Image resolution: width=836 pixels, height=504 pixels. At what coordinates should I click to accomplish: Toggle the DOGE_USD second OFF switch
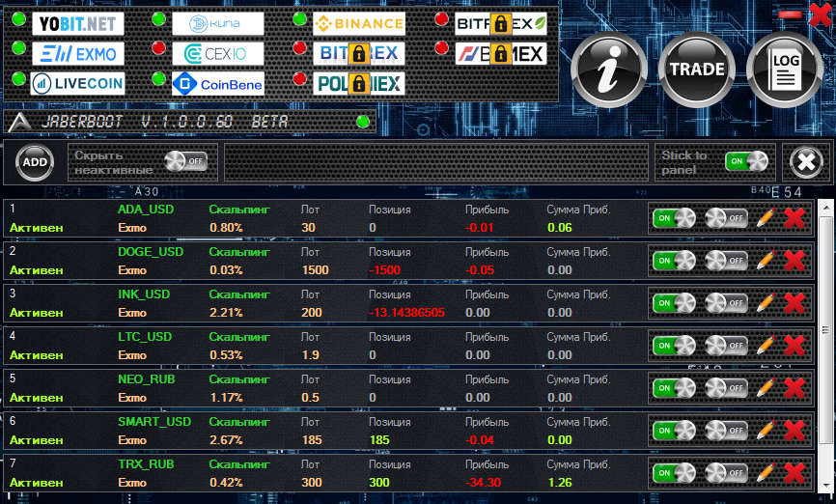coord(726,261)
